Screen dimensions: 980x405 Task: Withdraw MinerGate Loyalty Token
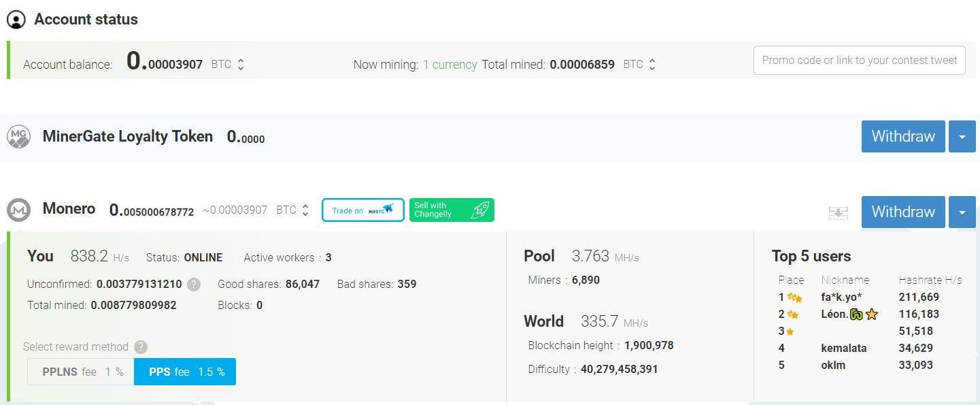903,137
